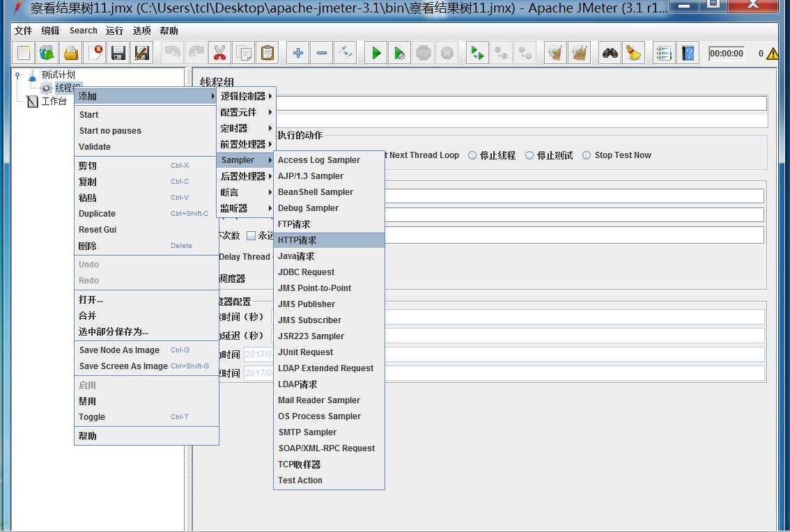Click the Collapse all minus icon
The height and width of the screenshot is (532, 790).
321,52
